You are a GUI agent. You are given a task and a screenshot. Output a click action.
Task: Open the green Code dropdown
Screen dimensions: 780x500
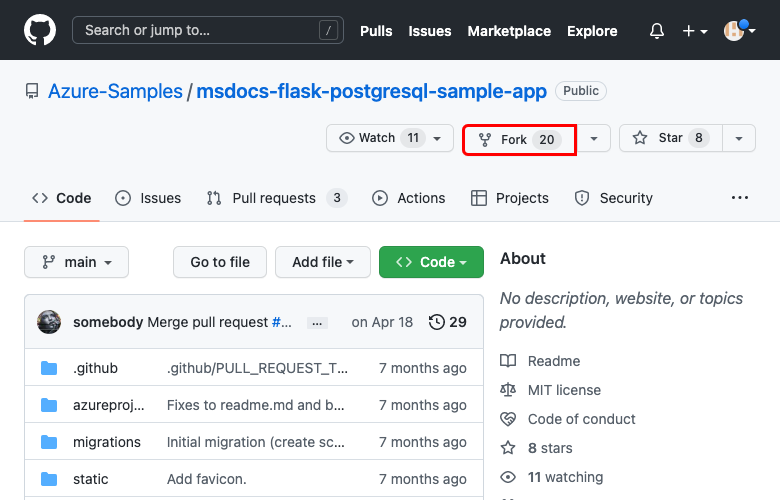point(431,262)
